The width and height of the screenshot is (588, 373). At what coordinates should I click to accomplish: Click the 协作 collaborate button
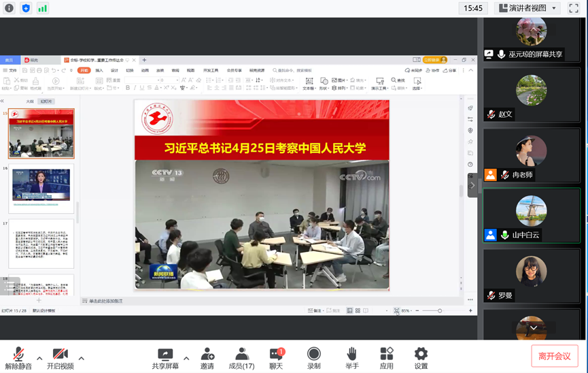[432, 70]
